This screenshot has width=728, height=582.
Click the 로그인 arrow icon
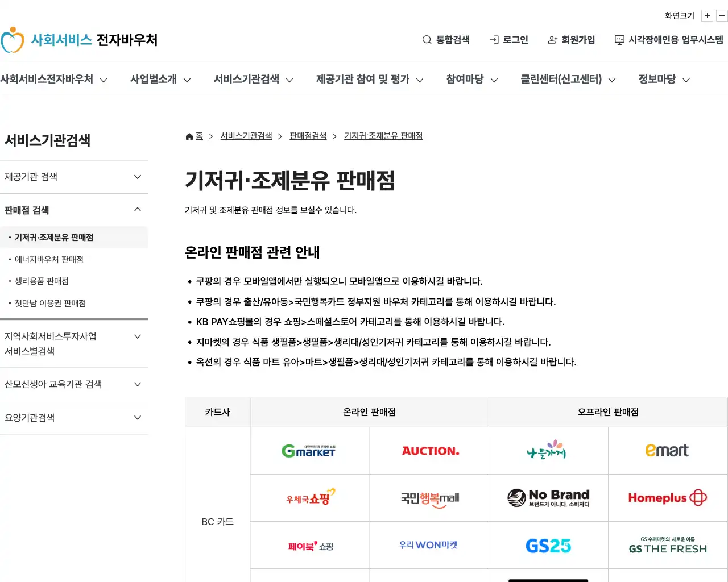494,40
